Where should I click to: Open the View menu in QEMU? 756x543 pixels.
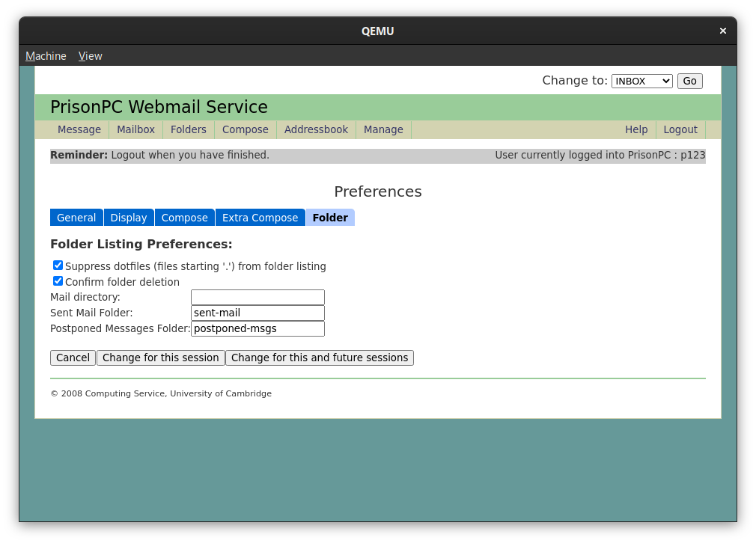pyautogui.click(x=90, y=56)
